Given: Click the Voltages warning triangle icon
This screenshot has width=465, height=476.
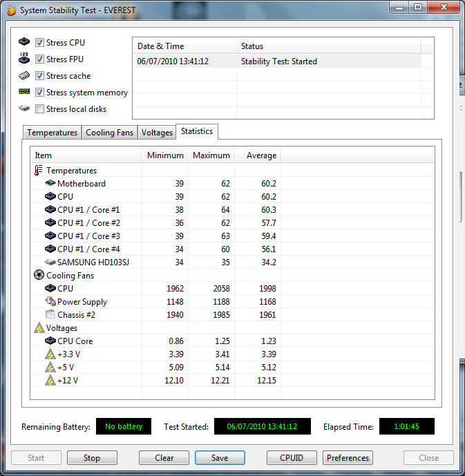Looking at the screenshot, I should pos(39,328).
